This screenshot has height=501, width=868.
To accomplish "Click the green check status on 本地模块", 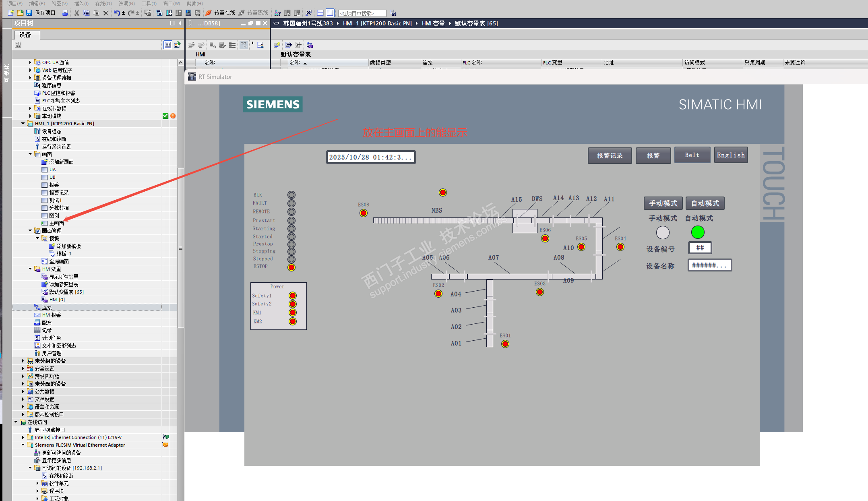I will [165, 116].
